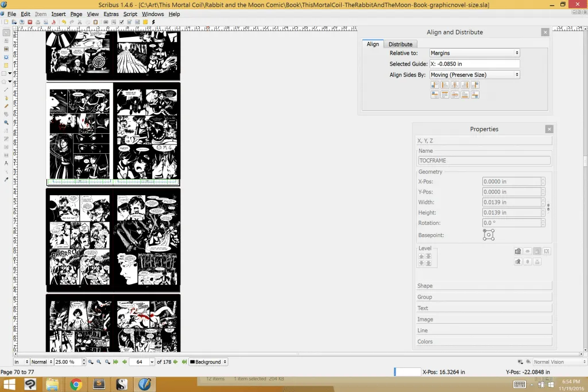Image resolution: width=588 pixels, height=392 pixels.
Task: Select the Zoom magnifier tool
Action: (x=6, y=122)
